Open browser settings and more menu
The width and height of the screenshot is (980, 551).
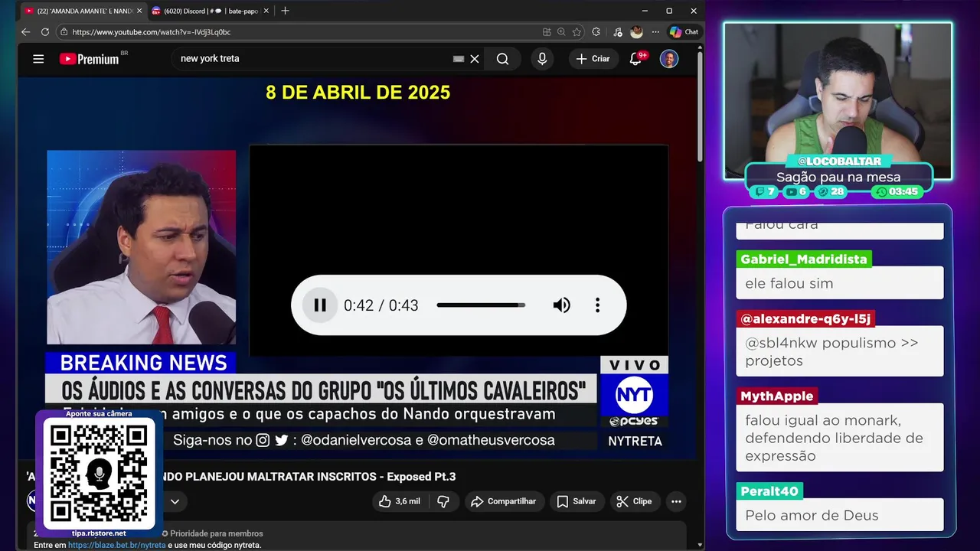coord(655,32)
